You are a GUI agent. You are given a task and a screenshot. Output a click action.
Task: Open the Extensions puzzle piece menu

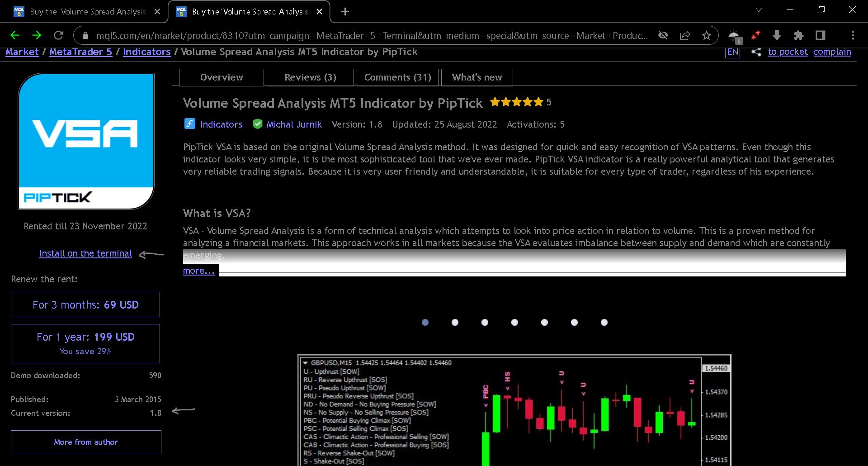tap(799, 35)
